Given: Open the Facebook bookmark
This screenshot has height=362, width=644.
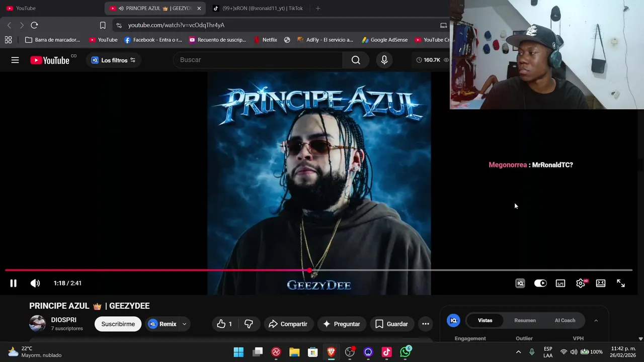Looking at the screenshot, I should pyautogui.click(x=153, y=40).
